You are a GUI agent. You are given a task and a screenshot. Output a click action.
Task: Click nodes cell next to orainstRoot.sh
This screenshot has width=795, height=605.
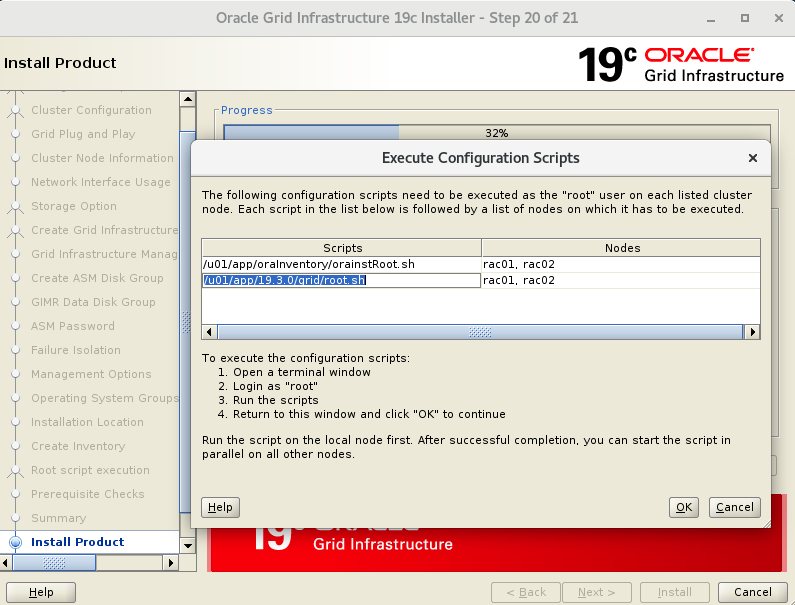click(621, 264)
